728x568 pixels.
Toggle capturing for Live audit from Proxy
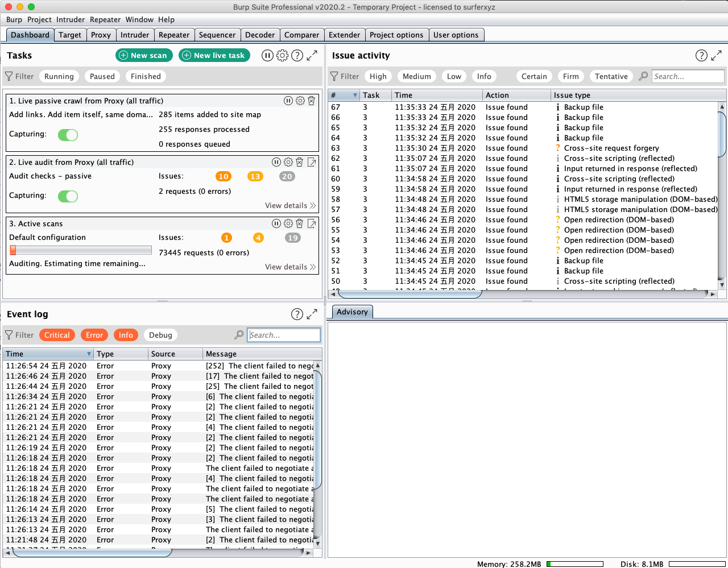tap(68, 196)
